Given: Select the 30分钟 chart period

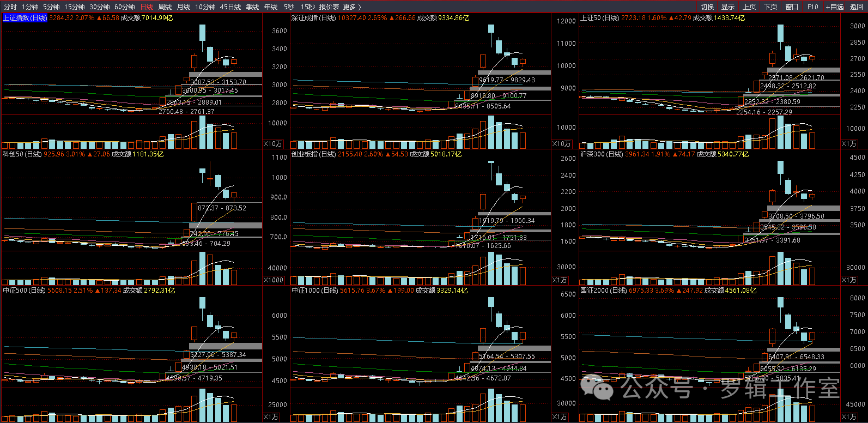Looking at the screenshot, I should 99,7.
